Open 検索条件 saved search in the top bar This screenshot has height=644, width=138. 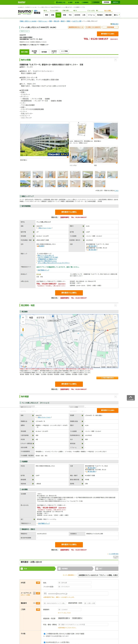click(x=85, y=2)
